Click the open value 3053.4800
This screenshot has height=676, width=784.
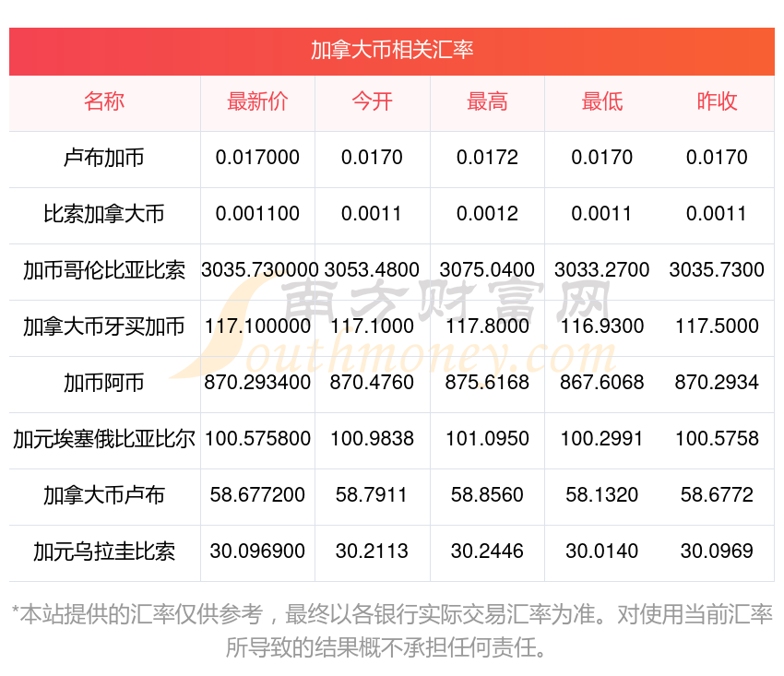click(372, 270)
